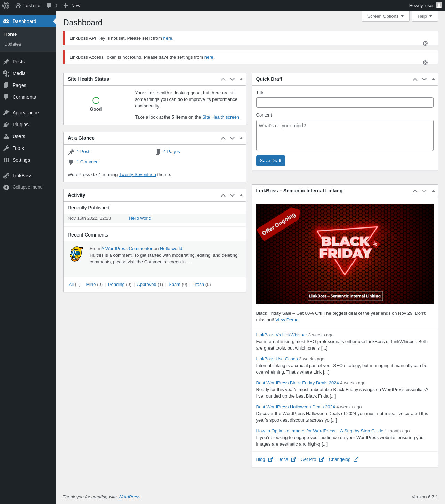This screenshot has width=445, height=504.
Task: Open Tools wrench icon
Action: coord(6,148)
